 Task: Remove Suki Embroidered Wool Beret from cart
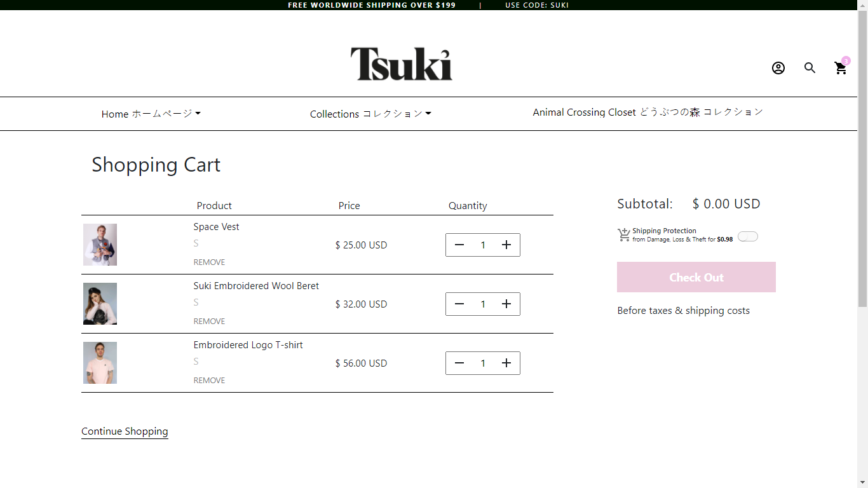pos(209,321)
